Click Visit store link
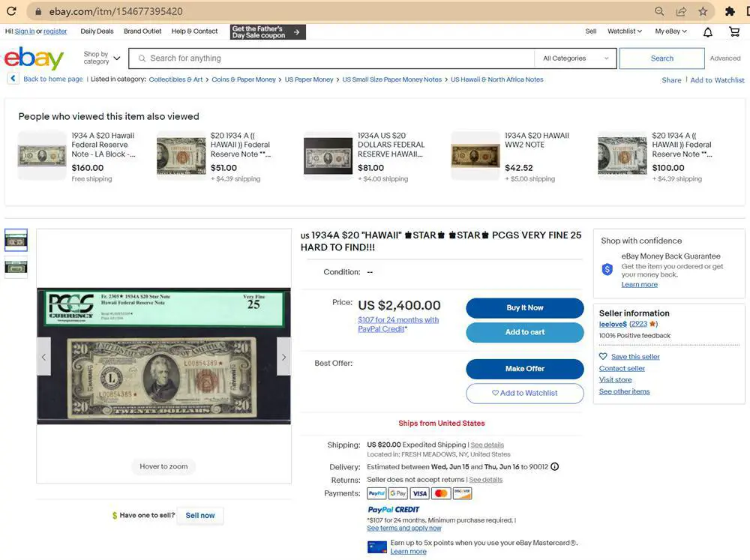The width and height of the screenshot is (750, 560). point(615,380)
